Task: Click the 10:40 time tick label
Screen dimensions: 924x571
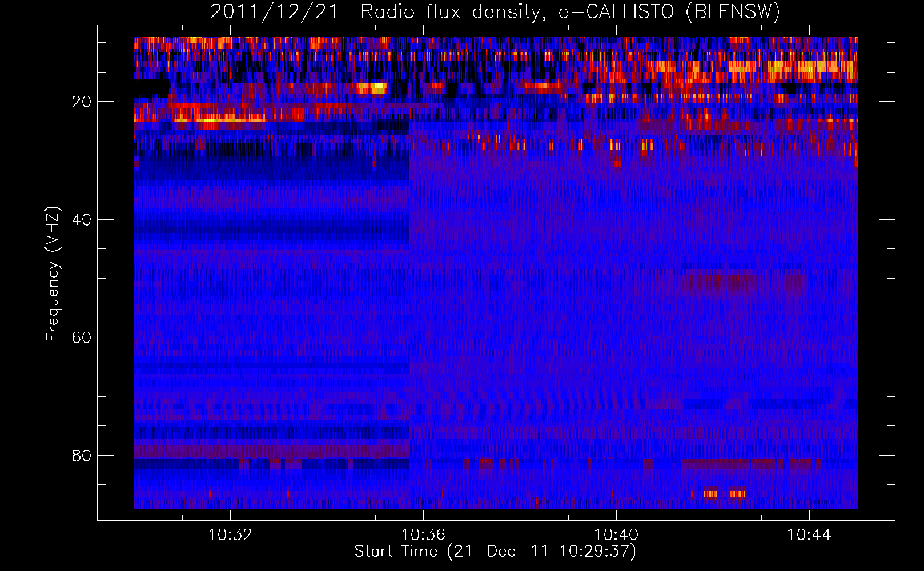Action: click(616, 535)
